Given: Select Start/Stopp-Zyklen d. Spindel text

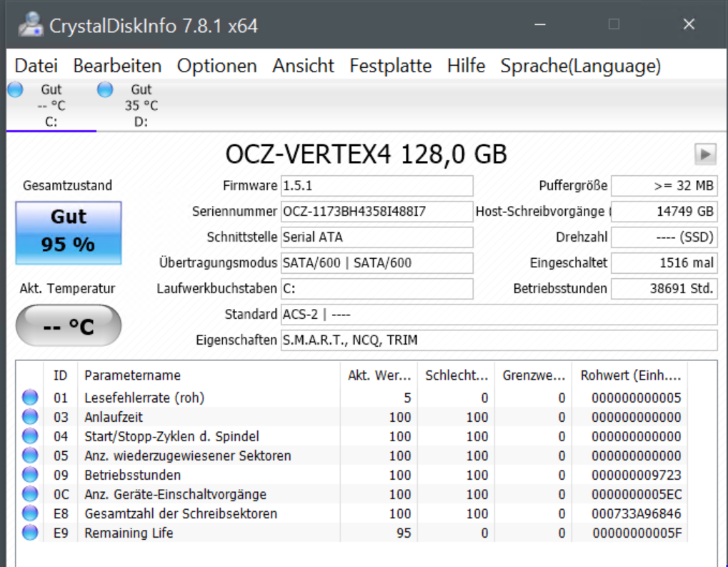Looking at the screenshot, I should [x=171, y=436].
